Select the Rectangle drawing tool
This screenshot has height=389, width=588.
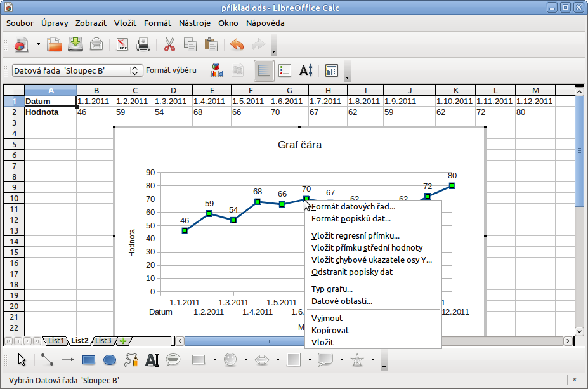pos(89,360)
